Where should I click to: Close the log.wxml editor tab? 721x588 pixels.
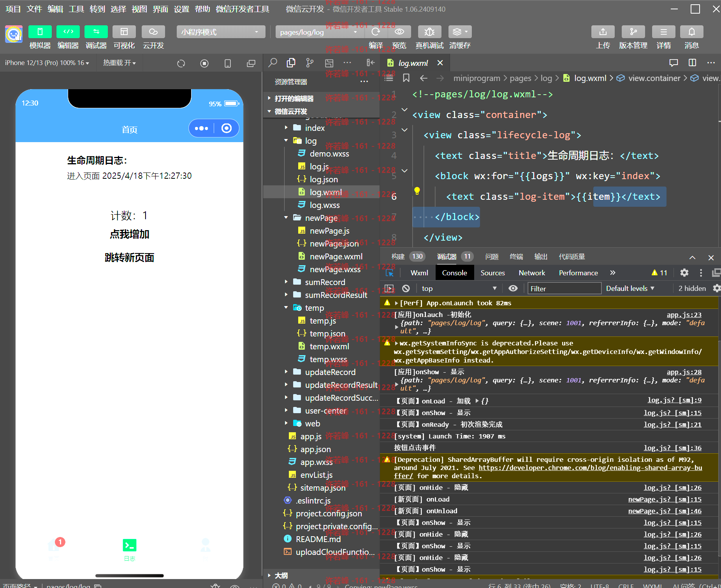[440, 63]
